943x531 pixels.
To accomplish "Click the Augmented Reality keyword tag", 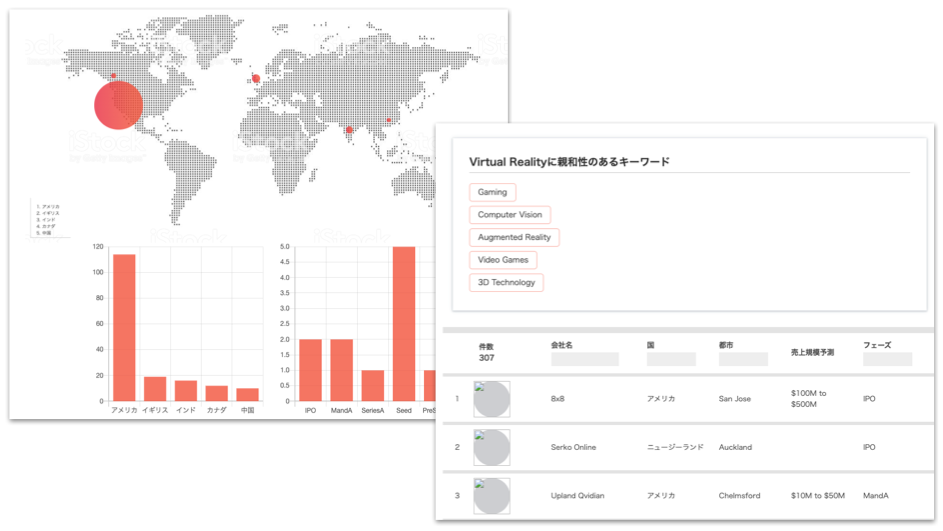I will click(x=514, y=238).
